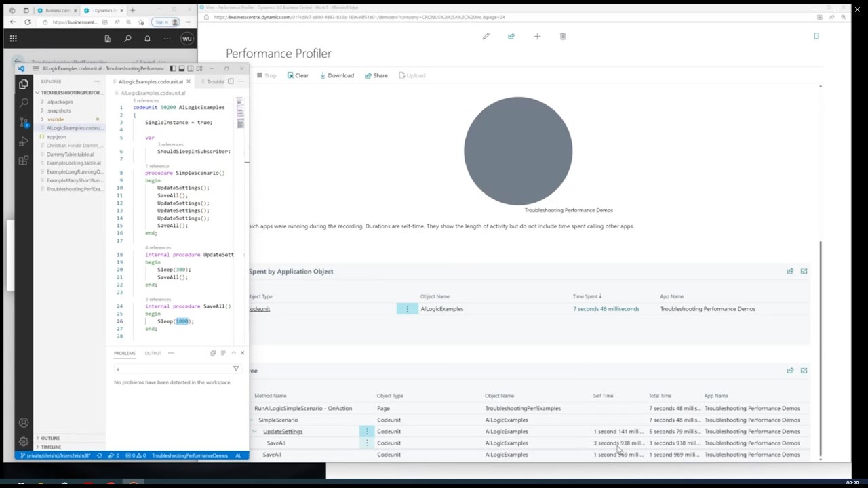
Task: Expand the call tree part to full view
Action: point(804,371)
